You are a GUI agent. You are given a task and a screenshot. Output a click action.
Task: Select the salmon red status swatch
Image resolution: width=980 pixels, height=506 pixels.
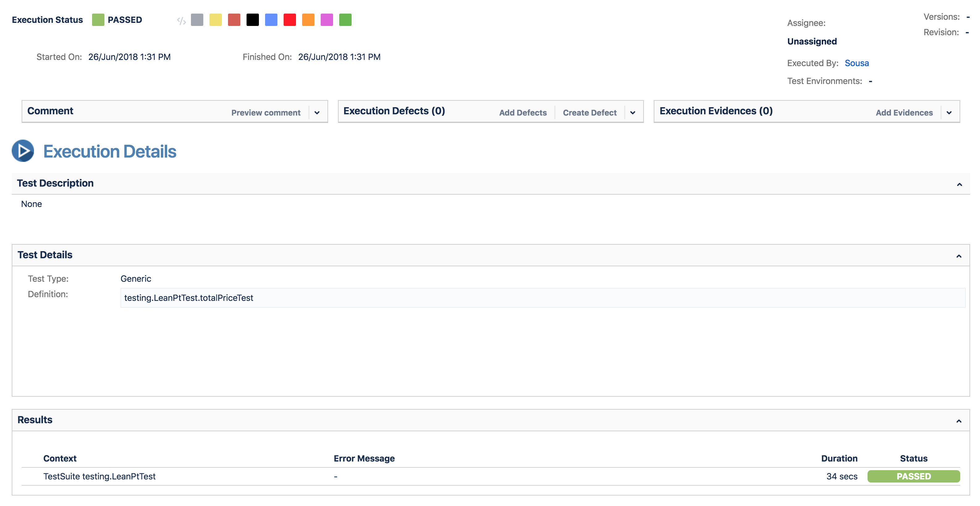point(234,20)
